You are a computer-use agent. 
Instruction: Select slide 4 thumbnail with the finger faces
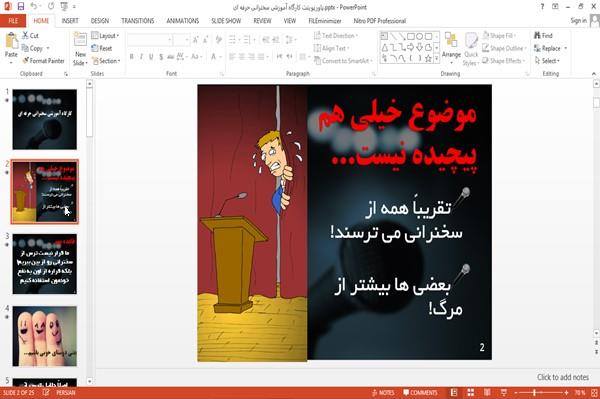point(44,336)
